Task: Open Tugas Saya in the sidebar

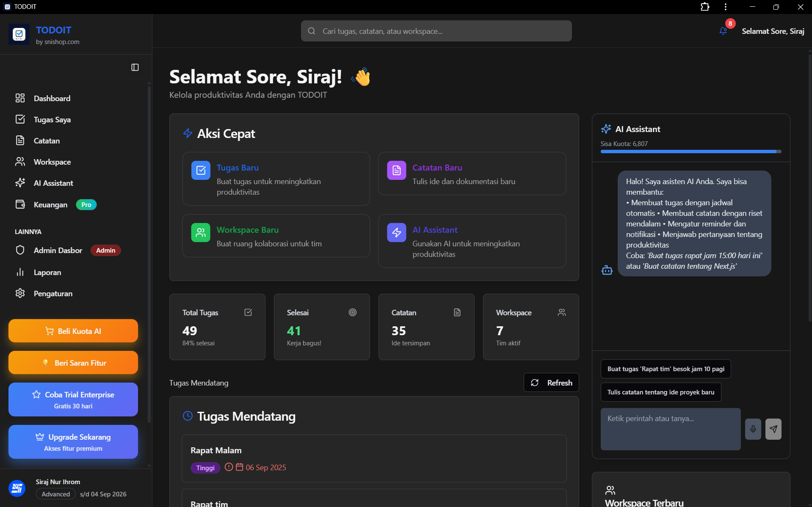Action: (x=52, y=120)
